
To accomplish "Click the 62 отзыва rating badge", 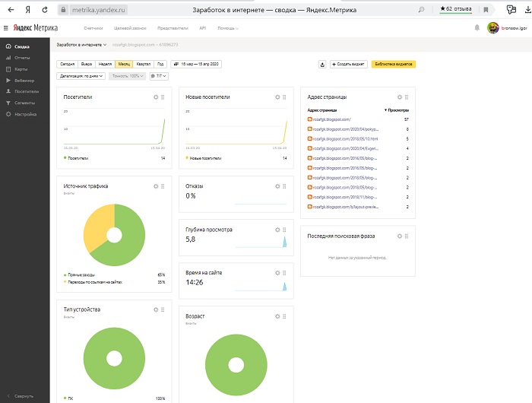I will (456, 9).
